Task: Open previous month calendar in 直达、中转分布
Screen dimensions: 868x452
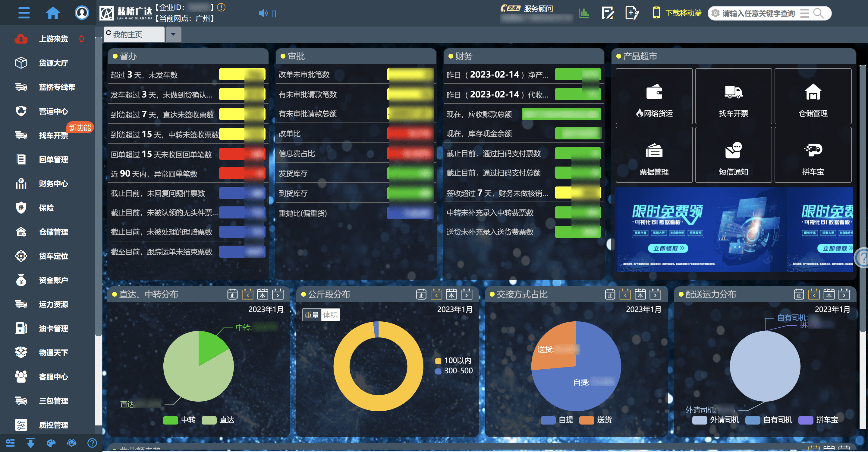Action: (247, 294)
